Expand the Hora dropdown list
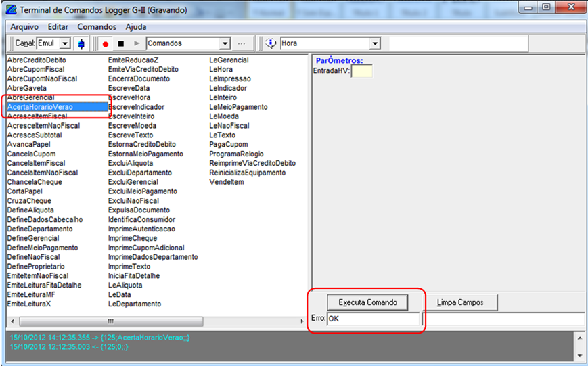 (374, 43)
